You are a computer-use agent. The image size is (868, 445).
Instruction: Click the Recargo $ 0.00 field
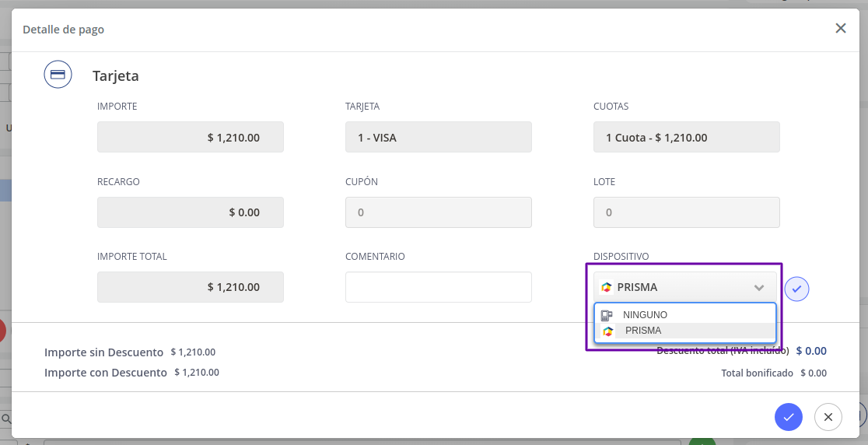[x=191, y=212]
